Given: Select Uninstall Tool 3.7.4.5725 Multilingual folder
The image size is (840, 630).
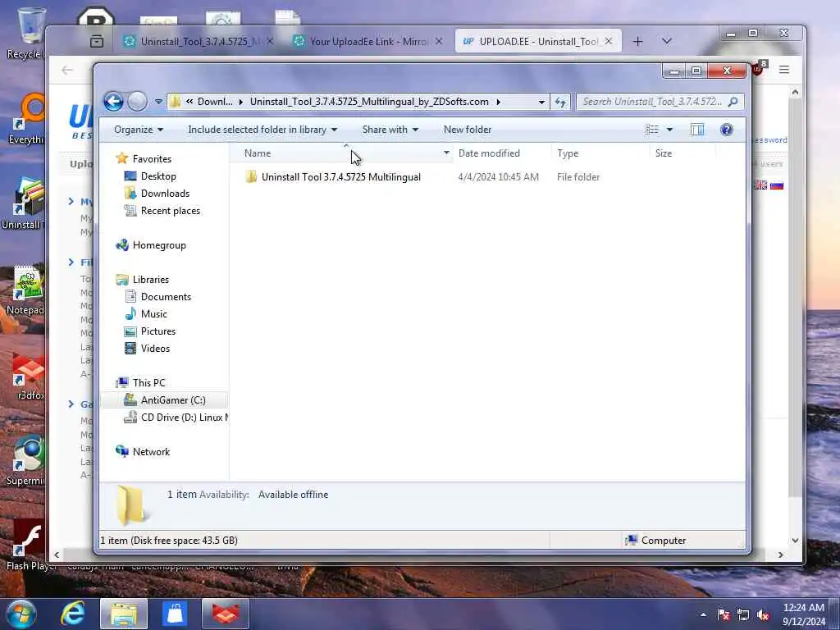Looking at the screenshot, I should pyautogui.click(x=340, y=177).
